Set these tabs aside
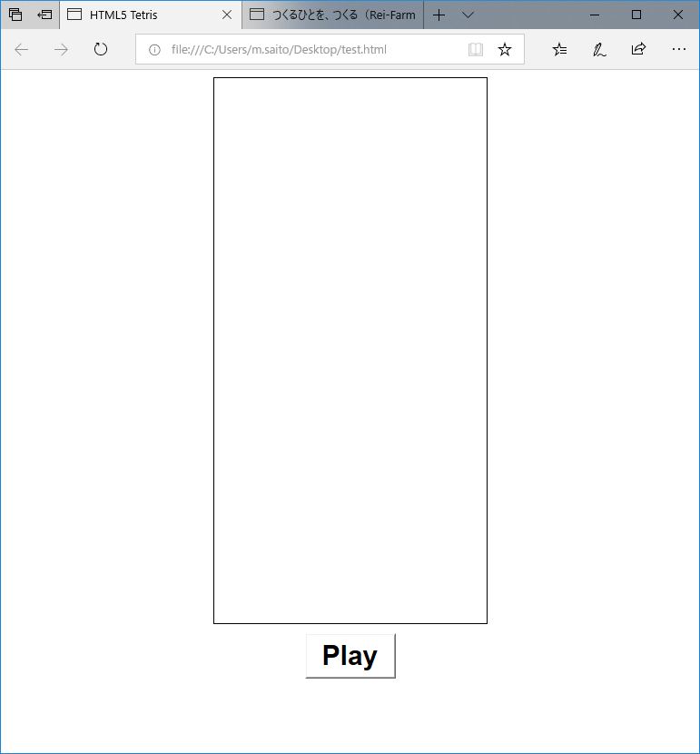700x754 pixels. [44, 15]
